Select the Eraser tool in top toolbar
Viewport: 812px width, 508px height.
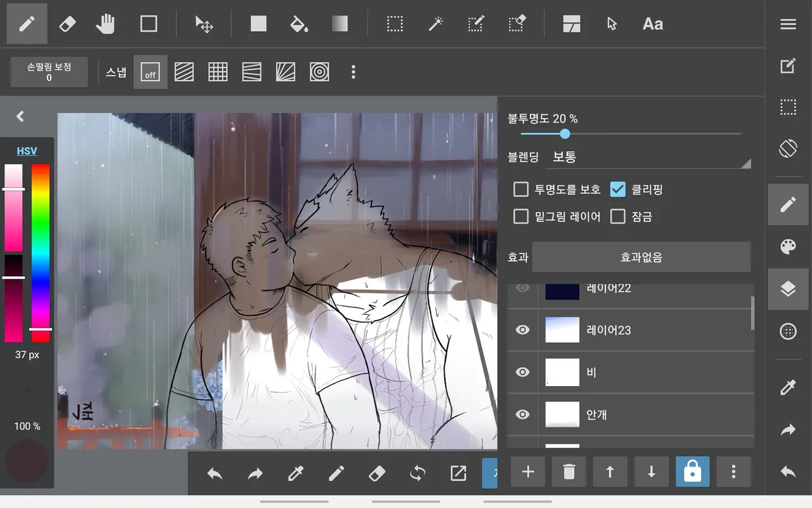67,24
